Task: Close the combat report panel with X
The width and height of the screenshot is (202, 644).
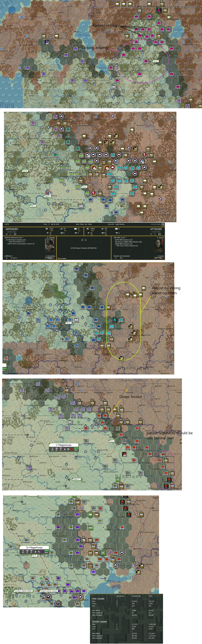Action: 163,224
